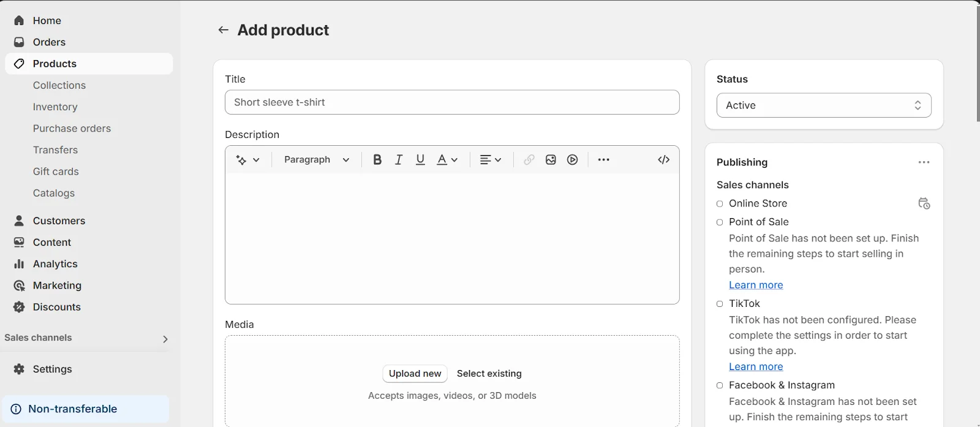The height and width of the screenshot is (427, 980).
Task: Open Gift cards in the sidebar
Action: click(x=56, y=172)
